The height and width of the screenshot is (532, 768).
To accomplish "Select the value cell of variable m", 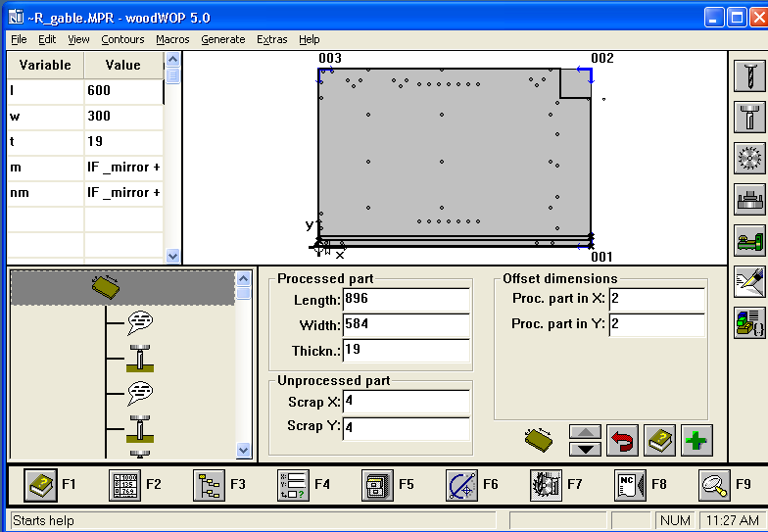I will (123, 168).
